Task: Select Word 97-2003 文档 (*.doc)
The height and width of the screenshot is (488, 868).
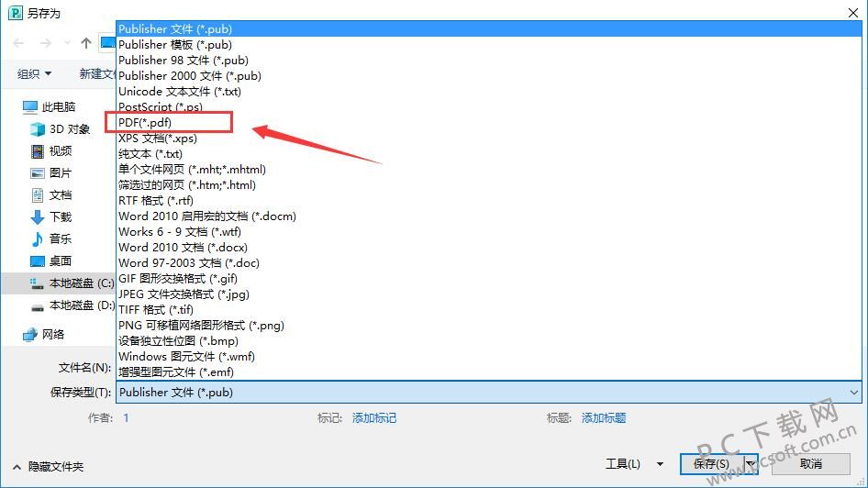Action: point(489,263)
